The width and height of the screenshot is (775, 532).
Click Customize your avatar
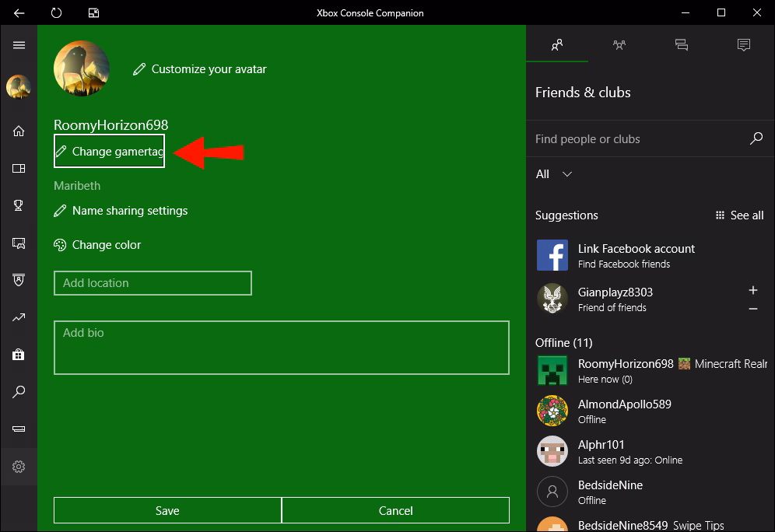point(200,69)
